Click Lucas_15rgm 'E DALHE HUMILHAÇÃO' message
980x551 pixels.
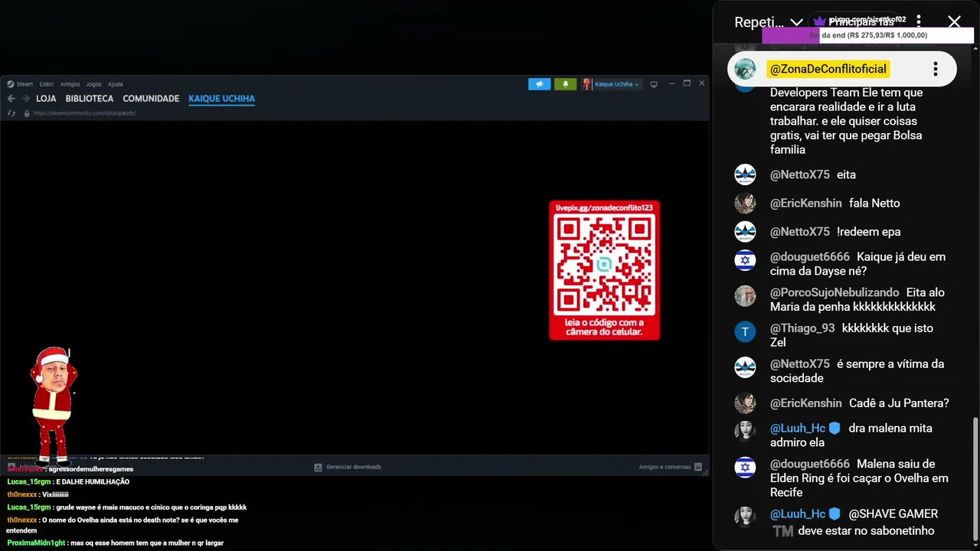[x=68, y=481]
